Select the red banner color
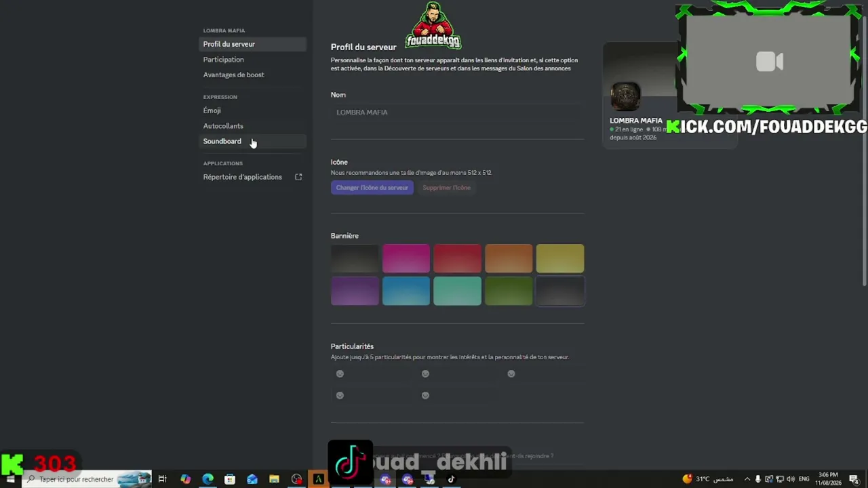 pos(457,258)
